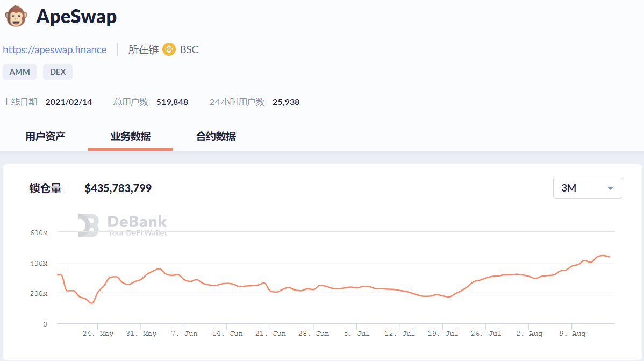Screen dimensions: 644x361
Task: Click the 200M y-axis label
Action: [39, 294]
